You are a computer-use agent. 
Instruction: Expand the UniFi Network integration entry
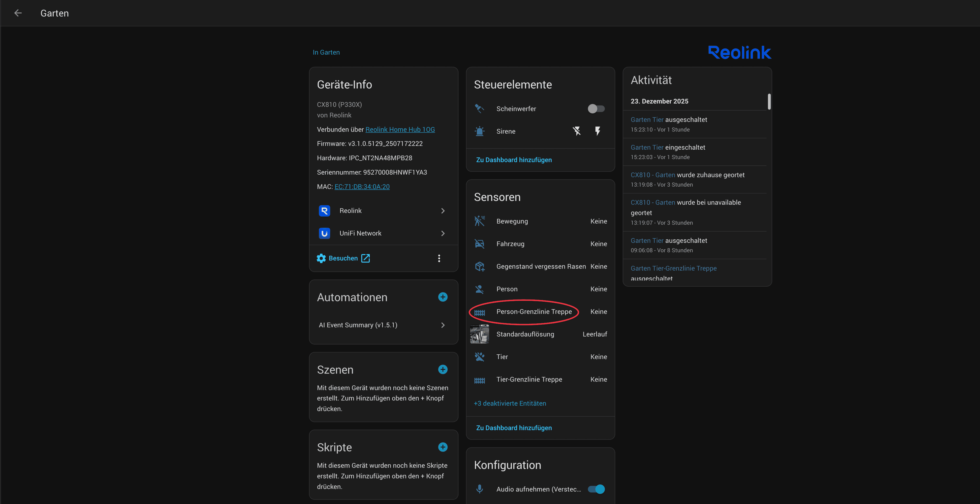tap(382, 233)
